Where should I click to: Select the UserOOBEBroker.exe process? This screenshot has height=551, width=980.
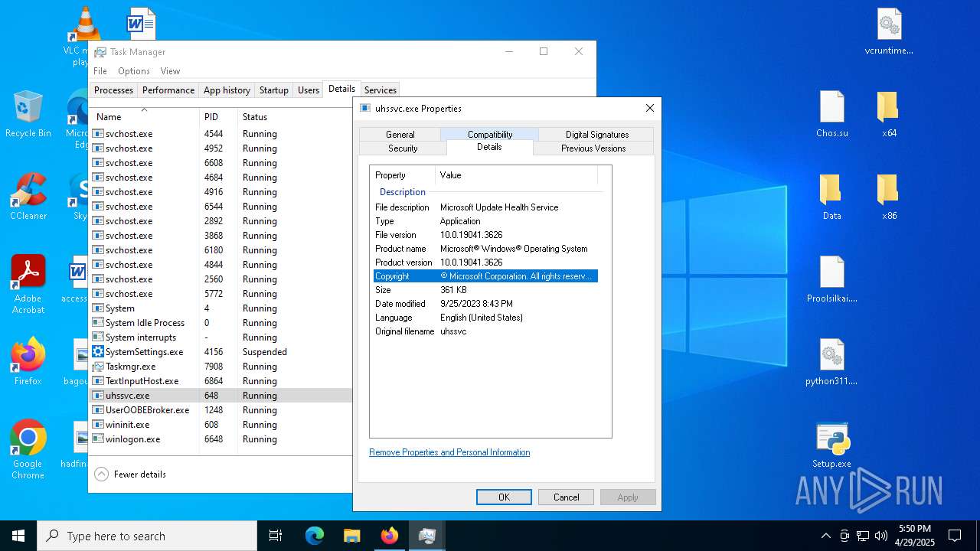(221, 410)
